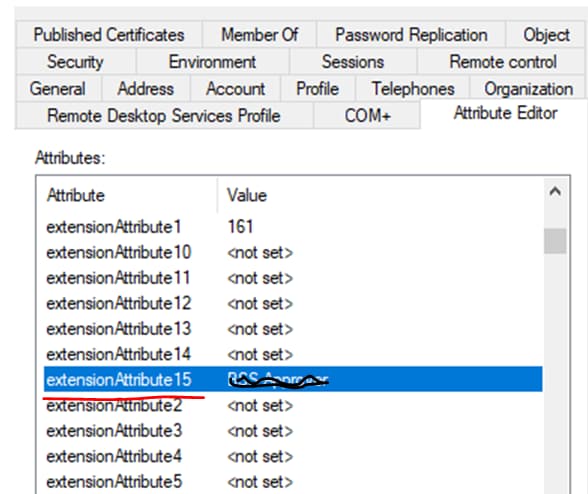Select the Security tab
This screenshot has height=494, width=588.
[75, 62]
